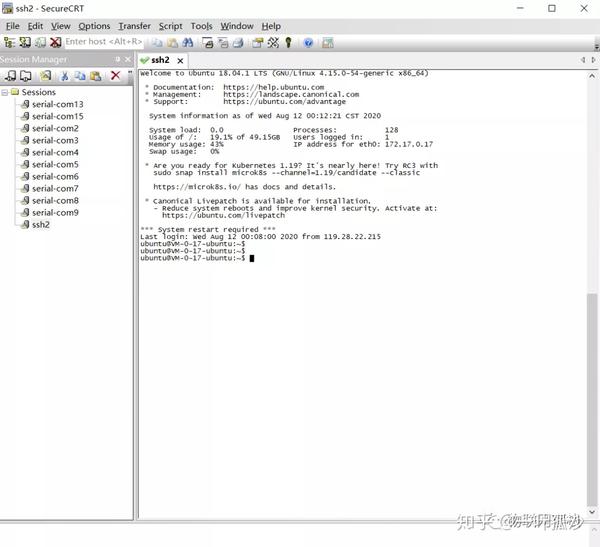Open the Window menu

pos(237,26)
